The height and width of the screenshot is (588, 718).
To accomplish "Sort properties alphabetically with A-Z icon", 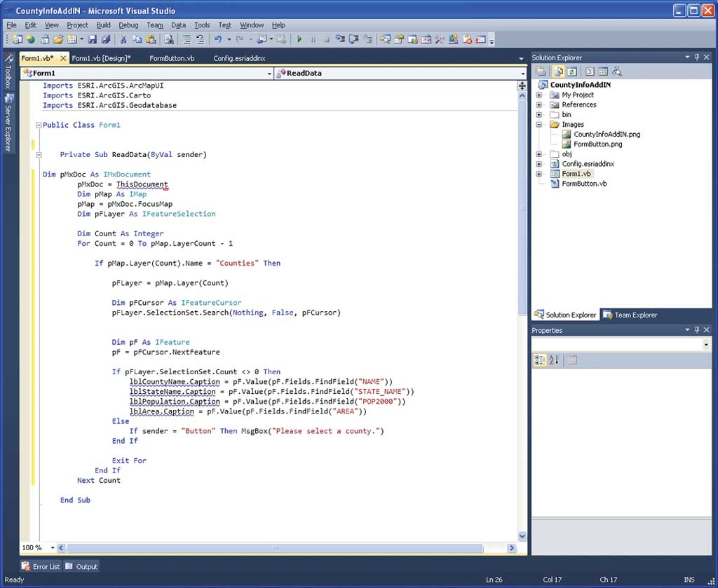I will coord(554,360).
